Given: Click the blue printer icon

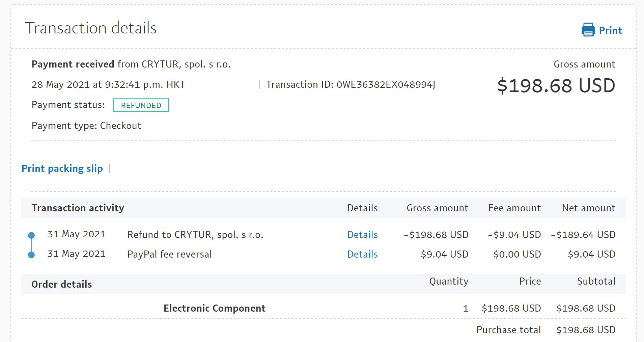Looking at the screenshot, I should tap(588, 30).
